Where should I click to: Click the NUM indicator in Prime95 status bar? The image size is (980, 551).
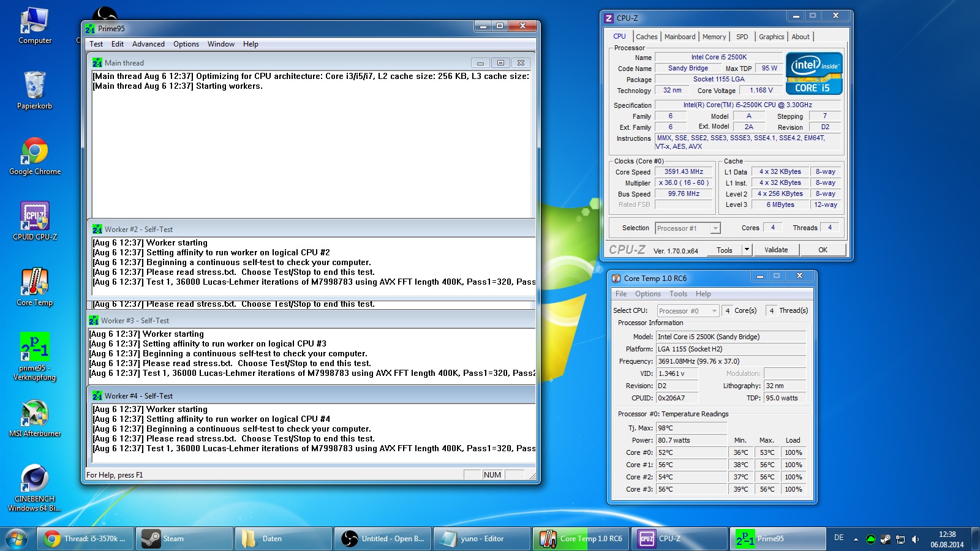492,474
